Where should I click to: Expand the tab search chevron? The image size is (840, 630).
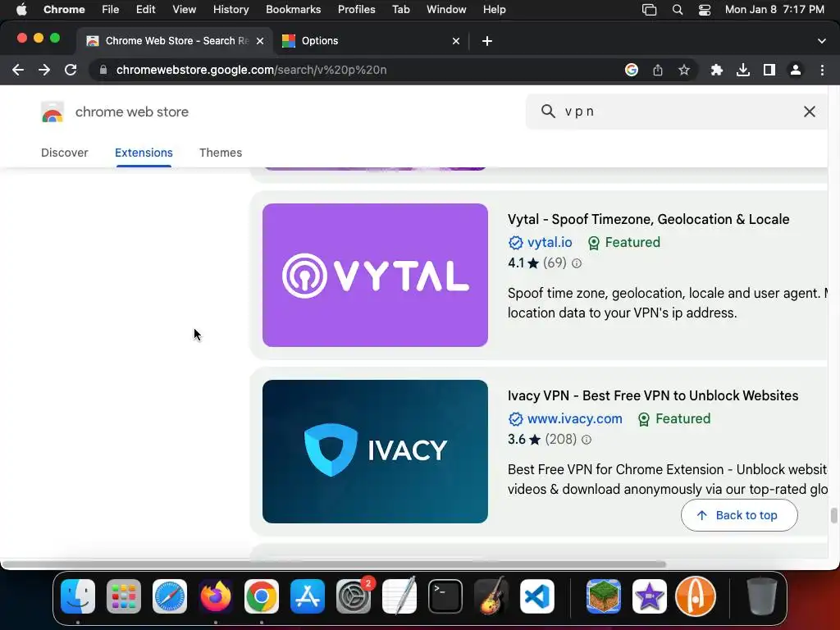pyautogui.click(x=822, y=41)
